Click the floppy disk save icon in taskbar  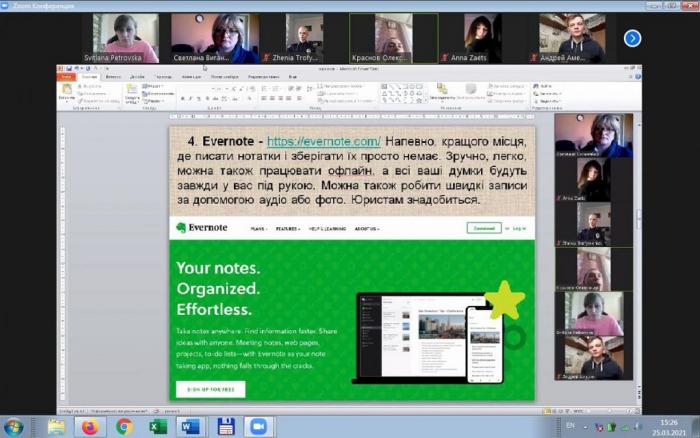tap(225, 426)
